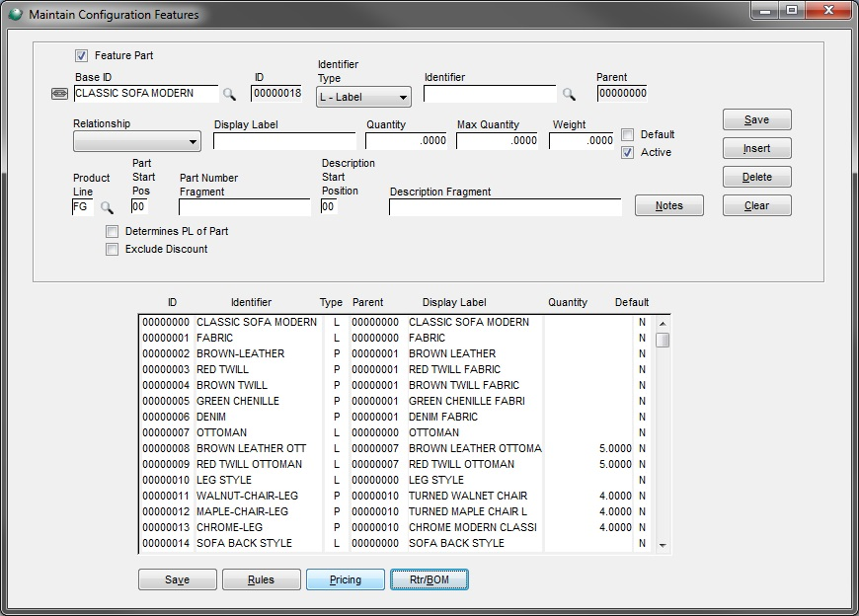Viewport: 859px width, 616px height.
Task: Click the Description Start Position field
Action: pyautogui.click(x=328, y=206)
